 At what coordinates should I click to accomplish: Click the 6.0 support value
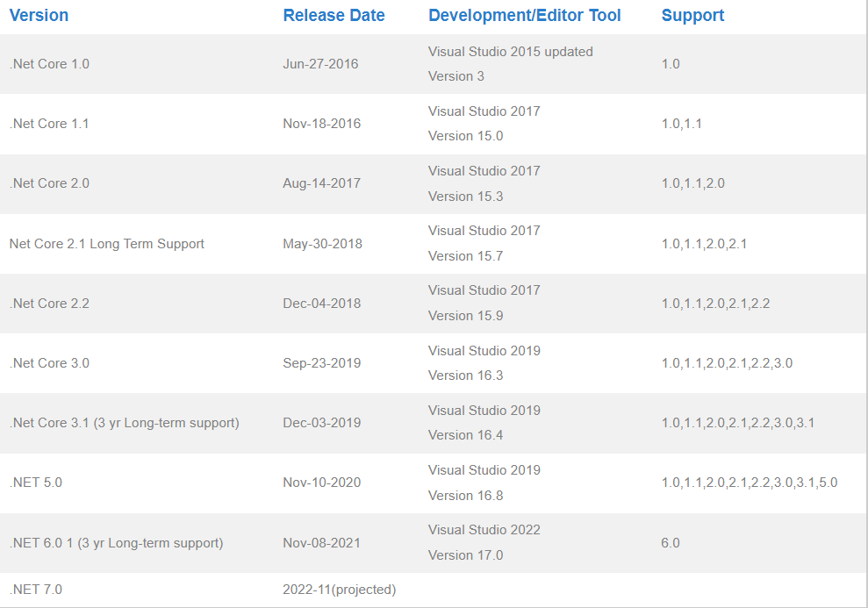(x=671, y=543)
